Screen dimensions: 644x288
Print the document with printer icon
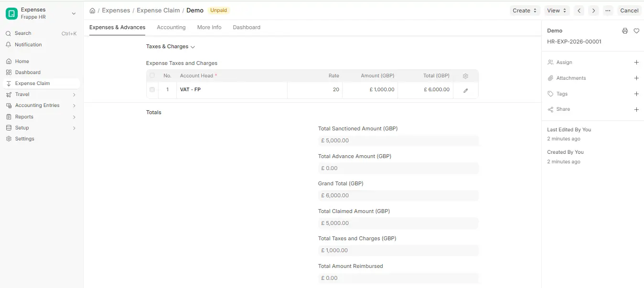(625, 31)
